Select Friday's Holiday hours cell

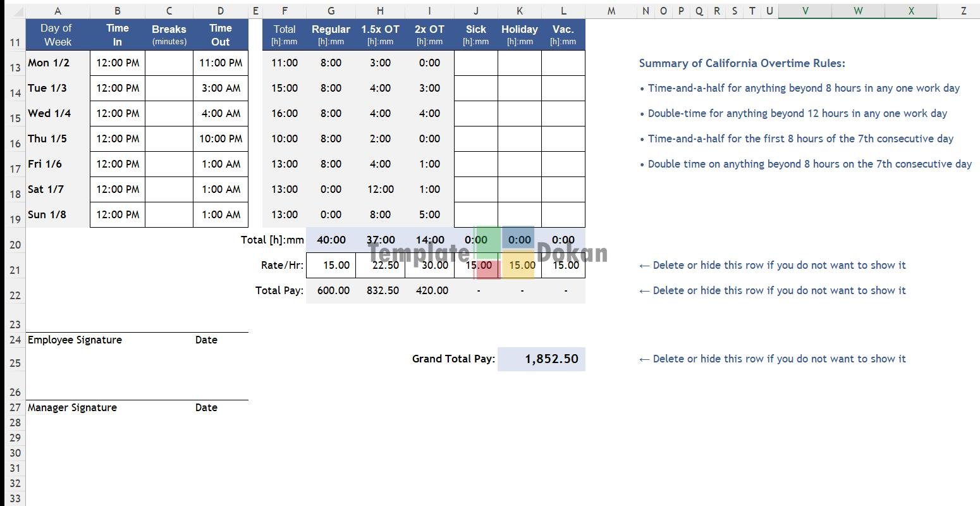pos(519,164)
